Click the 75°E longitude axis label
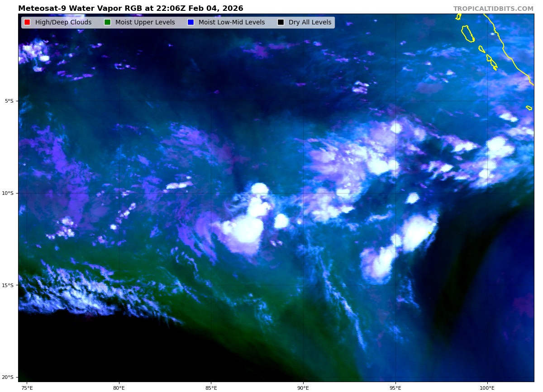Screen dimensions: 543x392 27,387
